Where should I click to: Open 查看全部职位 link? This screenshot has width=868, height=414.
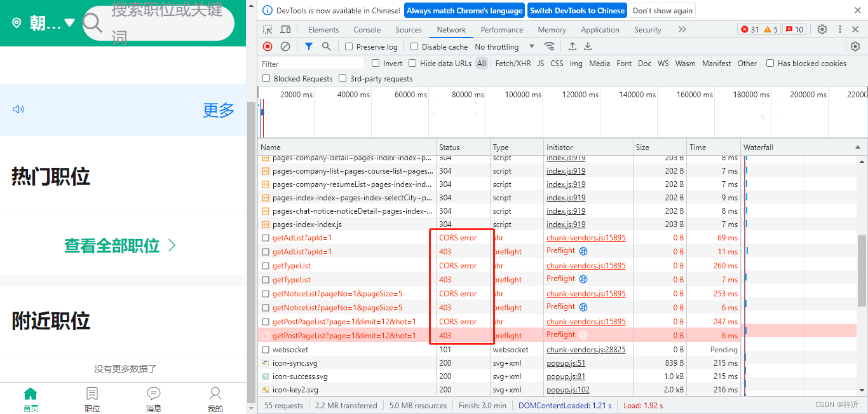[120, 245]
